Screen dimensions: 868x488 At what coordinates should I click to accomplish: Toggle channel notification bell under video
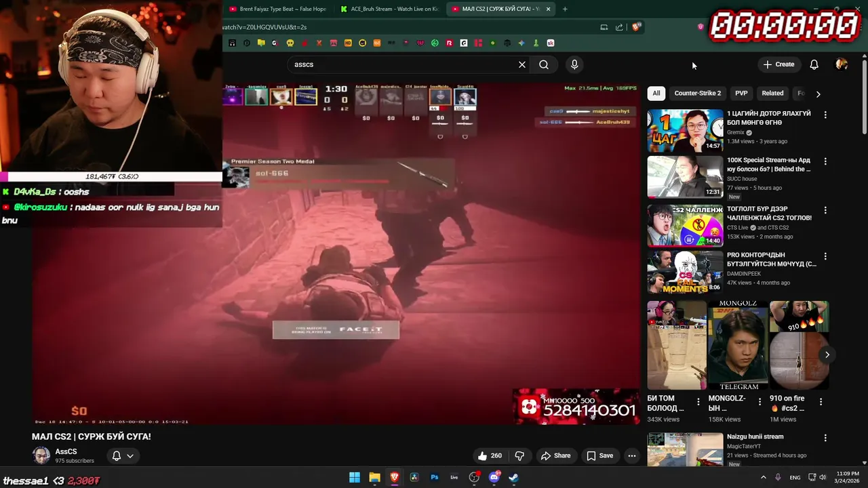(x=117, y=455)
